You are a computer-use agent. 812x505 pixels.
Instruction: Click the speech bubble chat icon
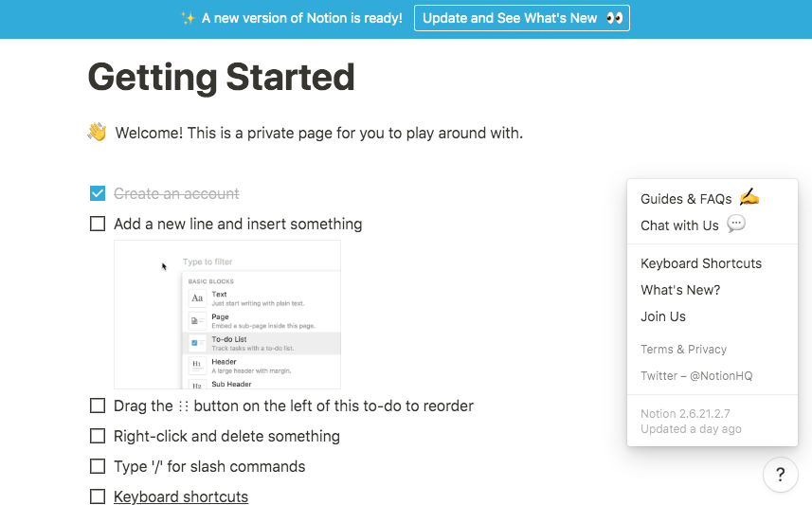pyautogui.click(x=735, y=225)
